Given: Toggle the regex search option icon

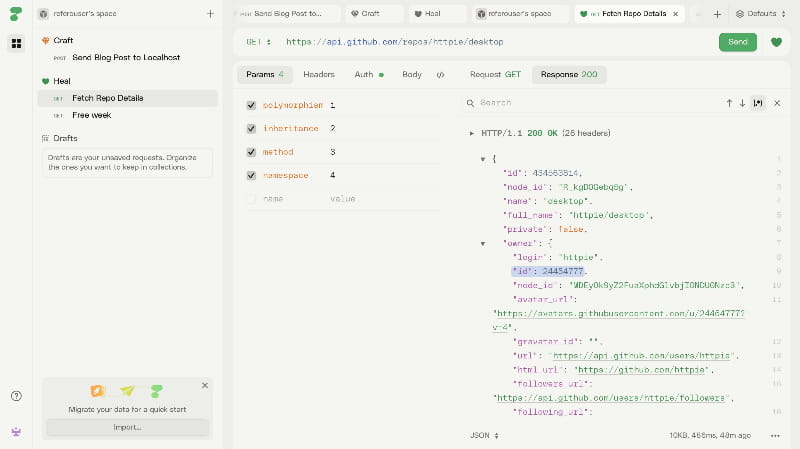Looking at the screenshot, I should (x=758, y=103).
